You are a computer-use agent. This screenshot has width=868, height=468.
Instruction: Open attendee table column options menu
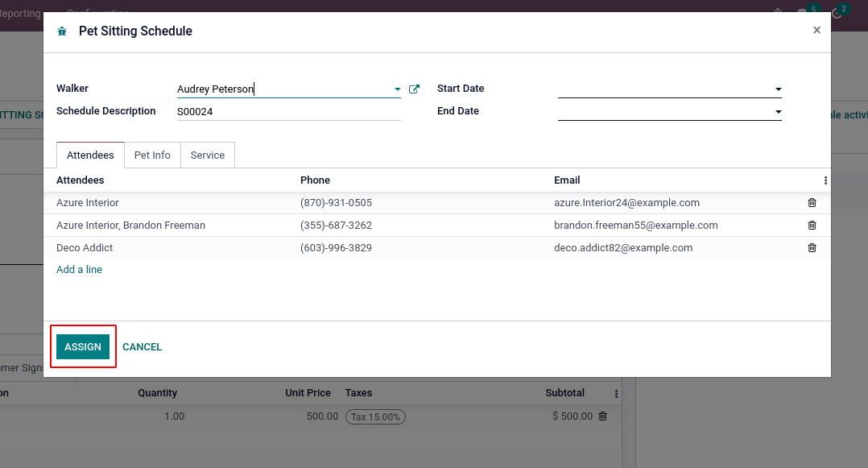coord(825,180)
